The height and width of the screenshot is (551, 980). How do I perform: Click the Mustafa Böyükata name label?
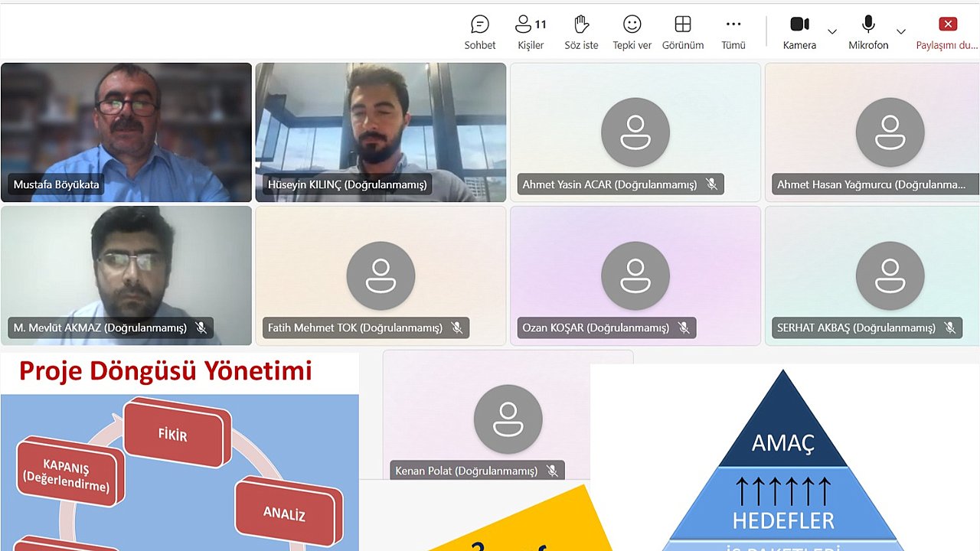(57, 184)
